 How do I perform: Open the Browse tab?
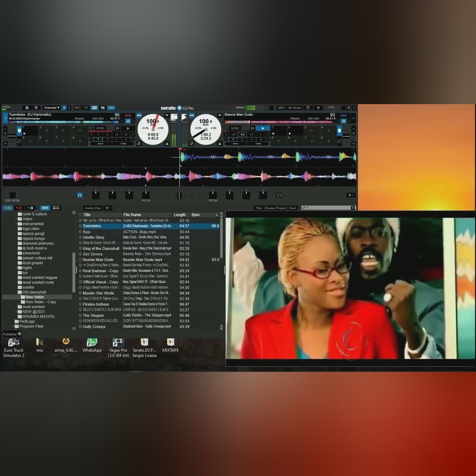(270, 208)
